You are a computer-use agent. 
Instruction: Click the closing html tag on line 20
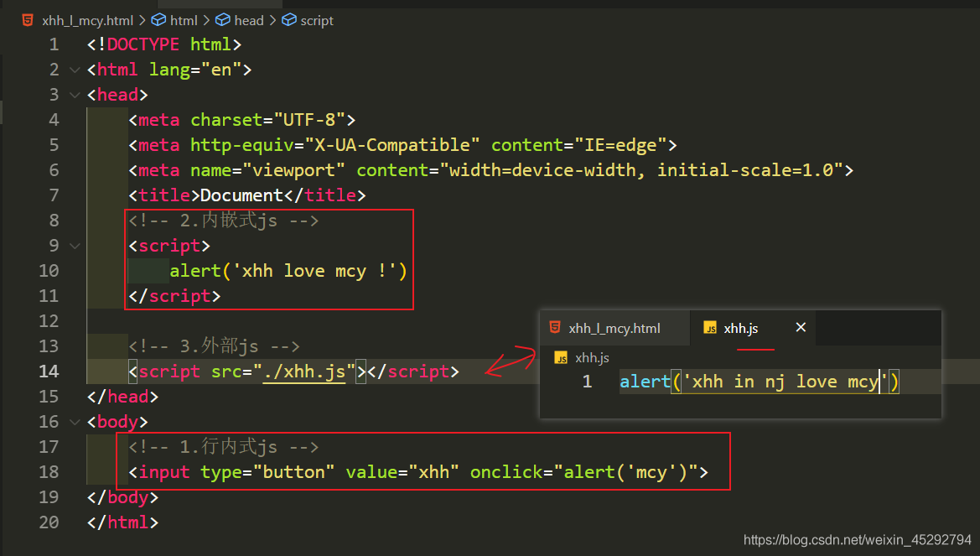[122, 522]
